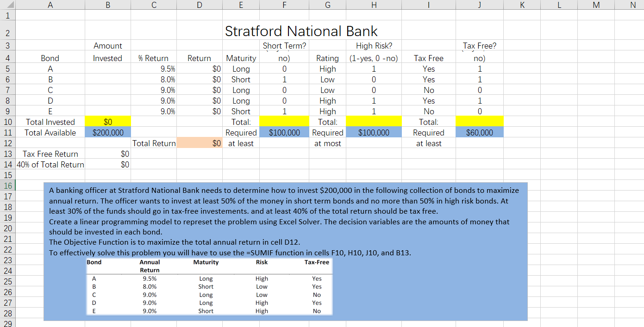Select column K header
This screenshot has width=644, height=327.
pos(522,5)
